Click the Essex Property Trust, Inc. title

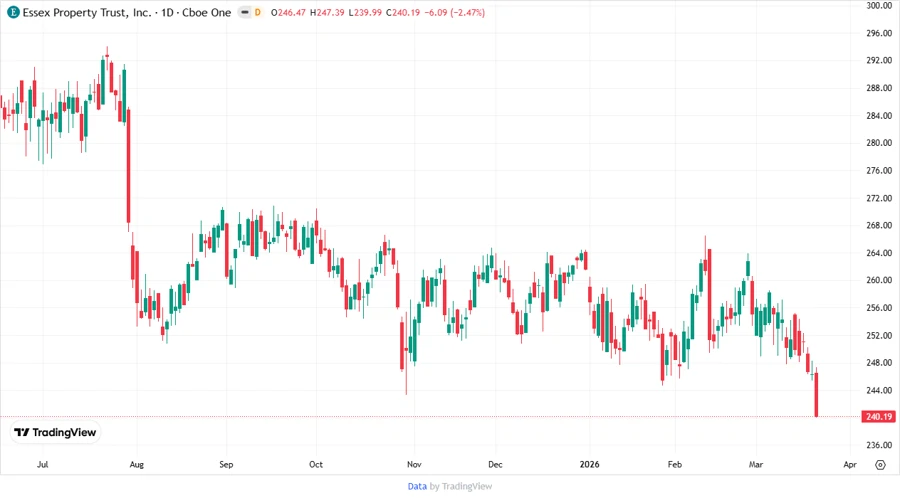click(87, 12)
